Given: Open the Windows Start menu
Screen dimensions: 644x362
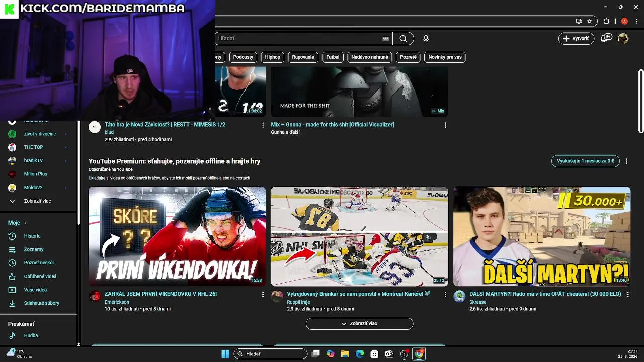Looking at the screenshot, I should 225,354.
